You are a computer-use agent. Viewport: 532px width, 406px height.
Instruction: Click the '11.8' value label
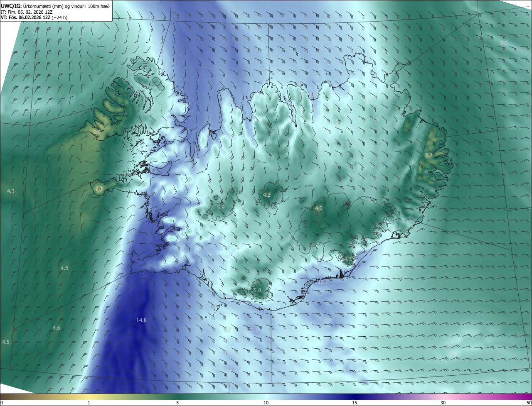254,330
